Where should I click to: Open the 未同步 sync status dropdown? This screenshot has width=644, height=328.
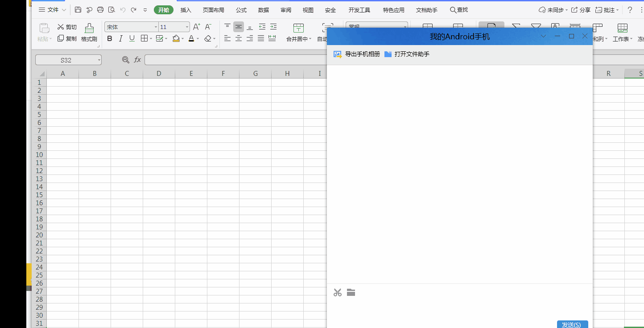click(566, 10)
